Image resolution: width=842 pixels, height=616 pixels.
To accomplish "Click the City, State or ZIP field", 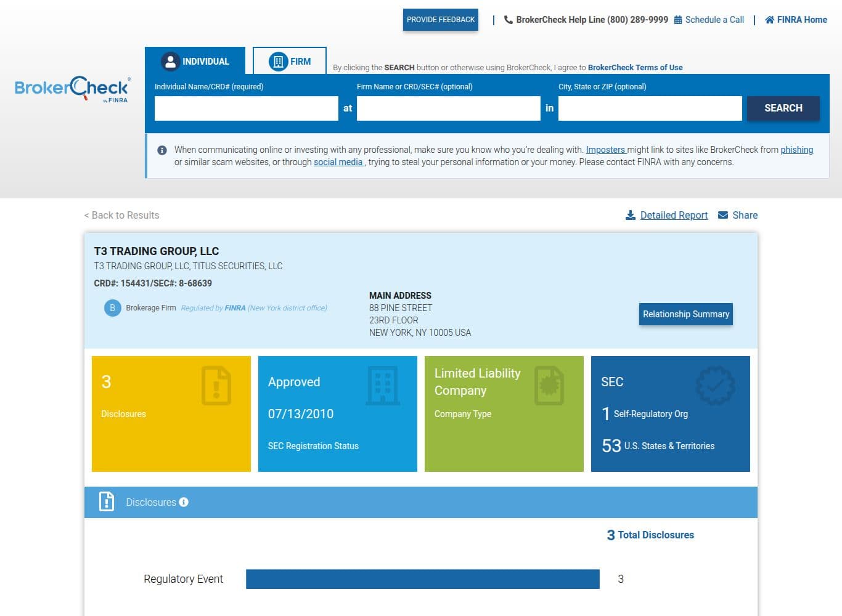I will click(x=650, y=108).
